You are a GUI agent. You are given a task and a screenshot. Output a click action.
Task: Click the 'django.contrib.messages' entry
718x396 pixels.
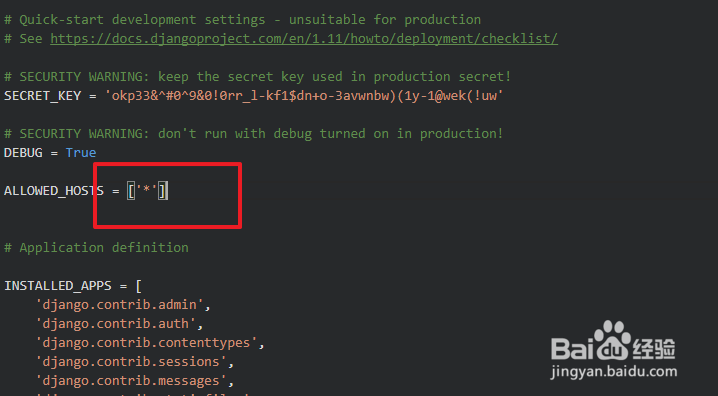click(131, 380)
